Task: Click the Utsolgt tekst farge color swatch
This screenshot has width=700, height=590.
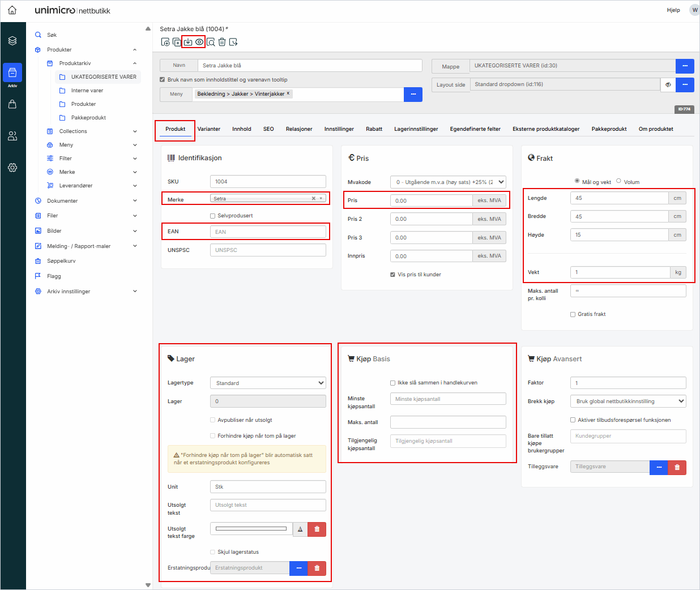Action: [x=251, y=529]
